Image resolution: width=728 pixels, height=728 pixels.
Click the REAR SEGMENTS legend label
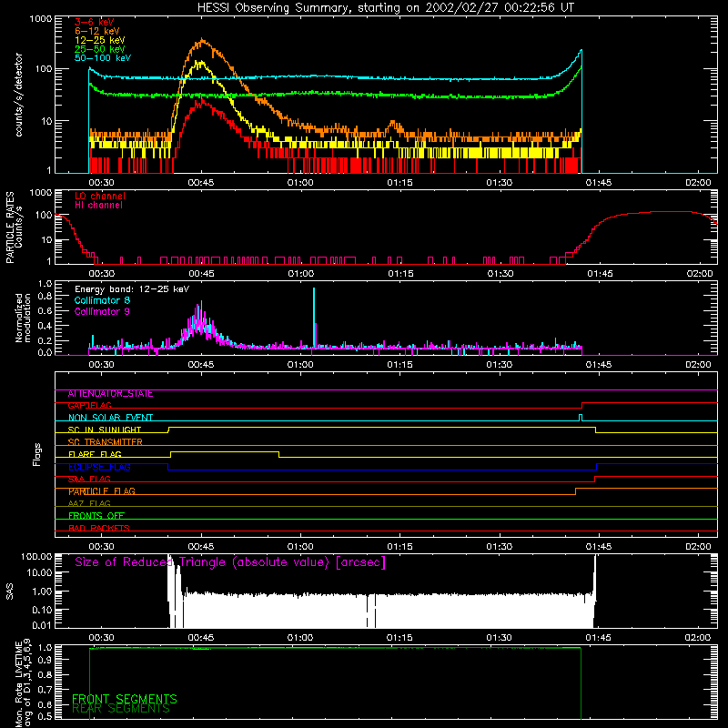pos(121,709)
